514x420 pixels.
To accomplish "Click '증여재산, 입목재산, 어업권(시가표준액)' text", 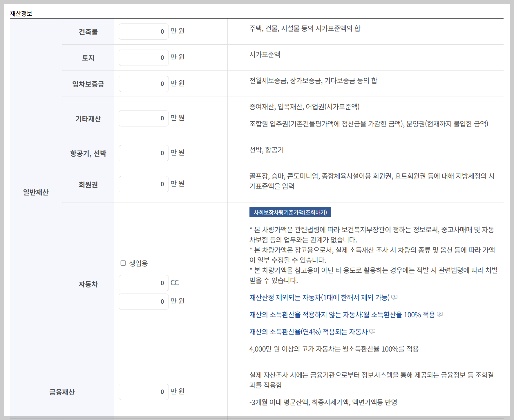I will (304, 107).
